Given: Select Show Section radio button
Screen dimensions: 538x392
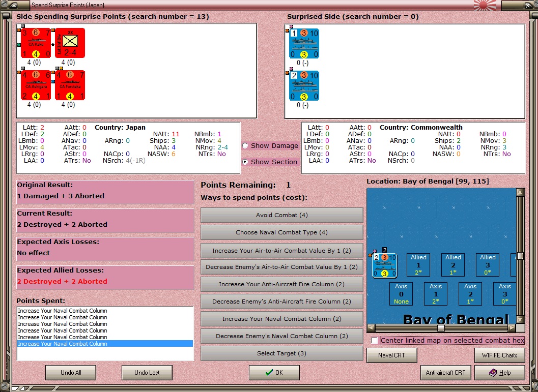Looking at the screenshot, I should [x=245, y=162].
